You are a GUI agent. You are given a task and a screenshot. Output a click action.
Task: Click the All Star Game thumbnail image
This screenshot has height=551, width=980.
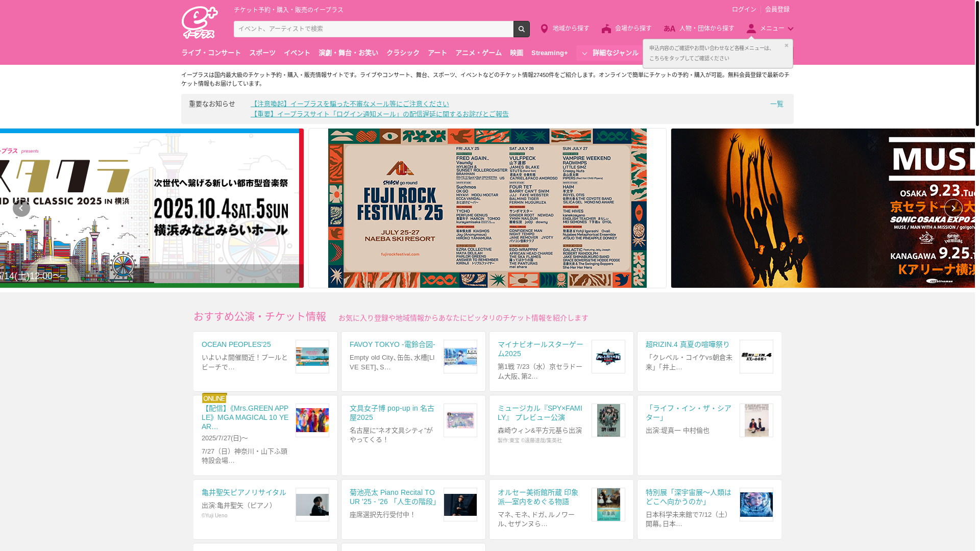(608, 357)
